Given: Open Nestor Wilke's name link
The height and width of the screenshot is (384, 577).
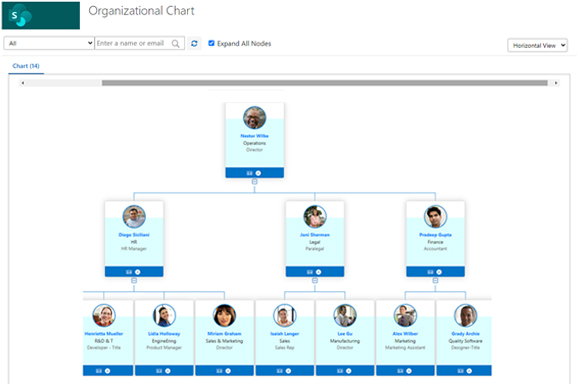Looking at the screenshot, I should coord(254,136).
